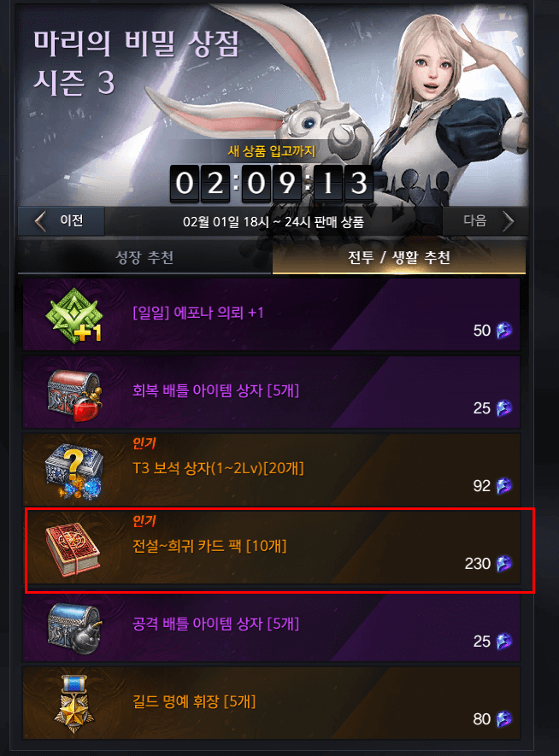This screenshot has width=559, height=756.
Task: Click the blue bomb chest icon
Action: [x=74, y=628]
